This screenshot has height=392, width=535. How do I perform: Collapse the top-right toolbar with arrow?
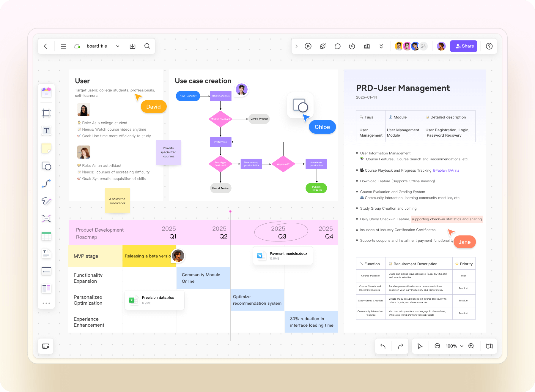[296, 46]
